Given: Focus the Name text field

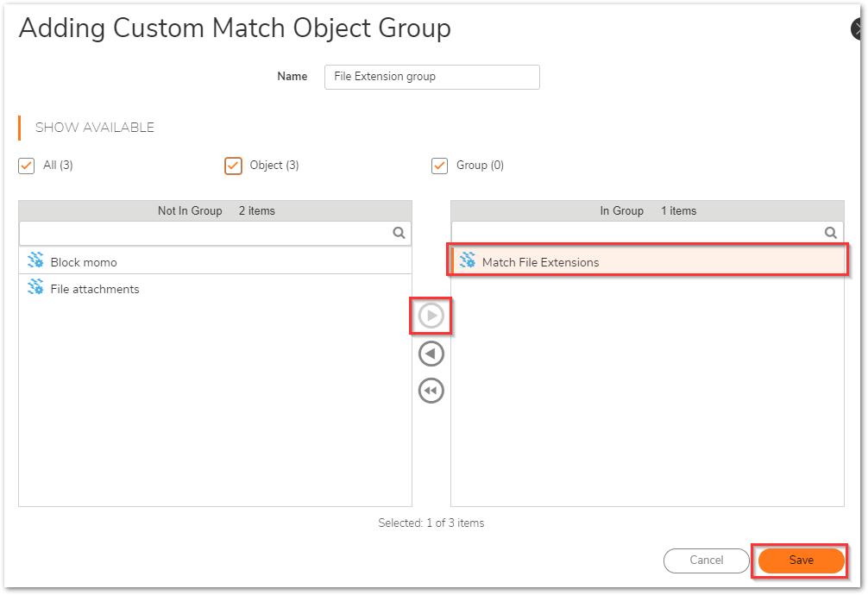Looking at the screenshot, I should [x=431, y=77].
